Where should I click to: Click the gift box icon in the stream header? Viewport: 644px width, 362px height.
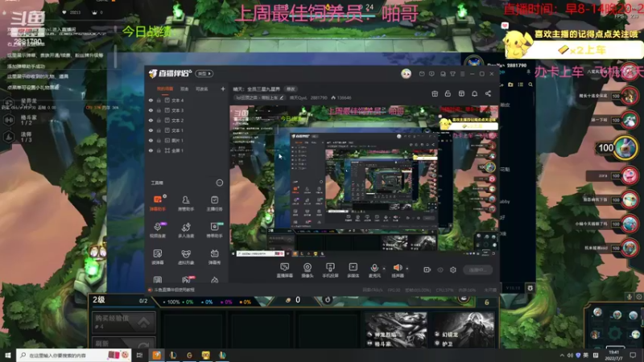435,93
